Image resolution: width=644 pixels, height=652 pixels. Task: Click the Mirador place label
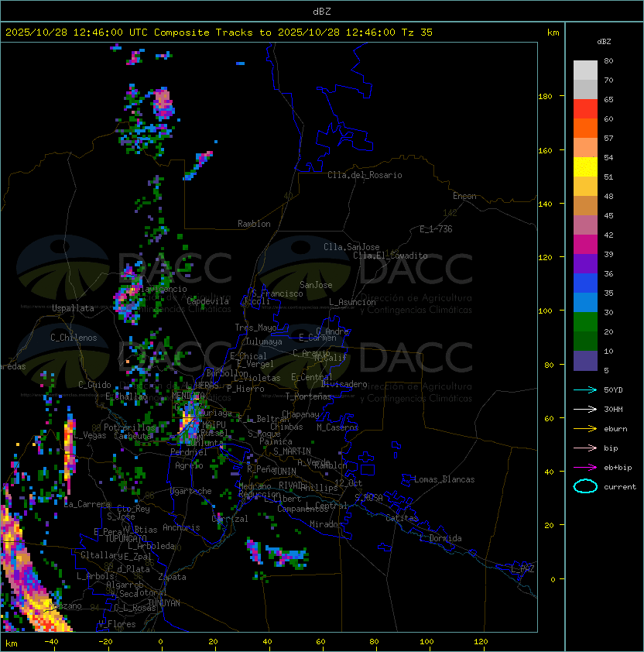(326, 524)
